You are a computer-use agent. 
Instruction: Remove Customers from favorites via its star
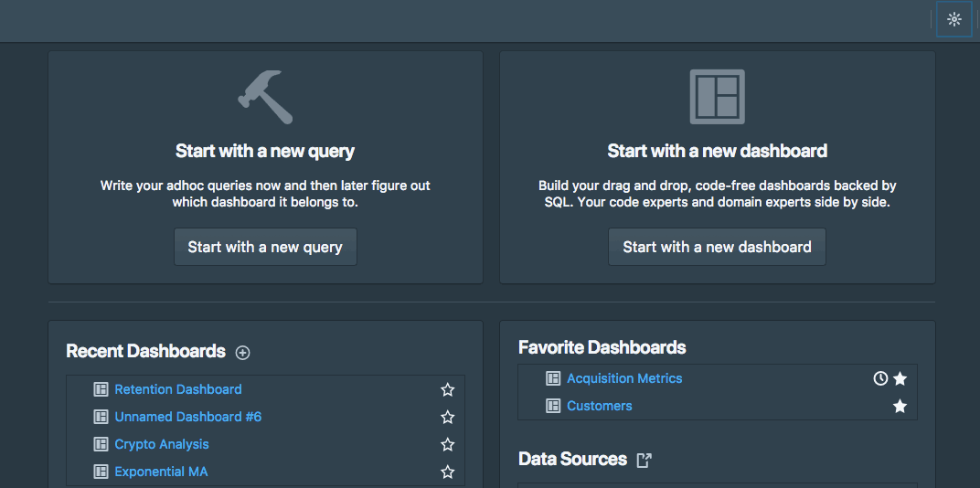point(900,406)
